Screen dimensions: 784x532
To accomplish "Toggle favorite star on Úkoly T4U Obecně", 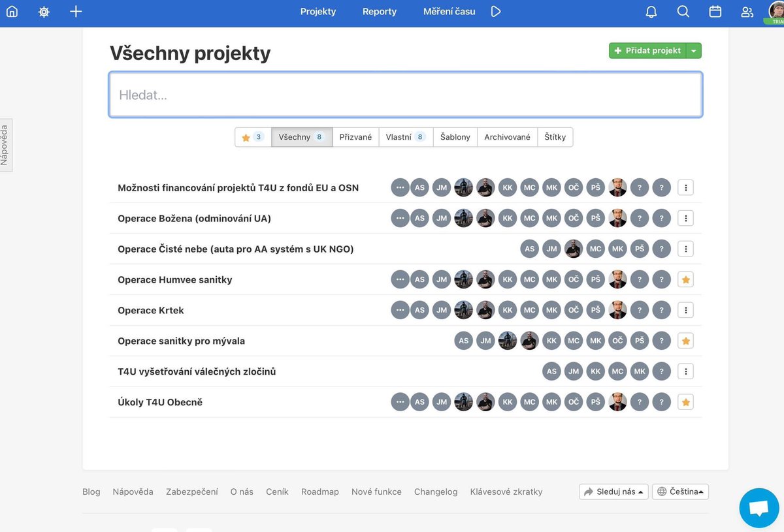I will 685,401.
